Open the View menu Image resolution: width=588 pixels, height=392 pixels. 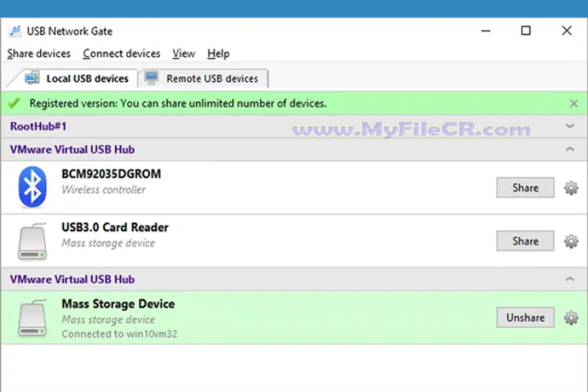point(184,54)
